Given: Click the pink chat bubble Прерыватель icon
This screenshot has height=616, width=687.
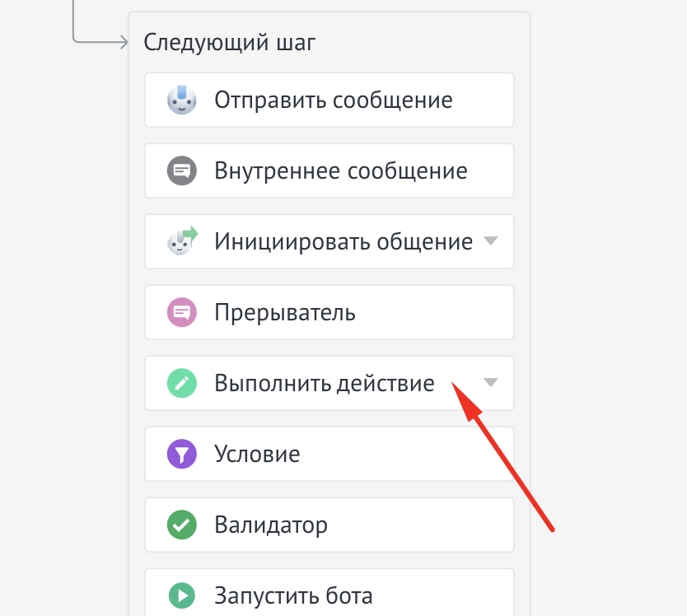Looking at the screenshot, I should (182, 313).
